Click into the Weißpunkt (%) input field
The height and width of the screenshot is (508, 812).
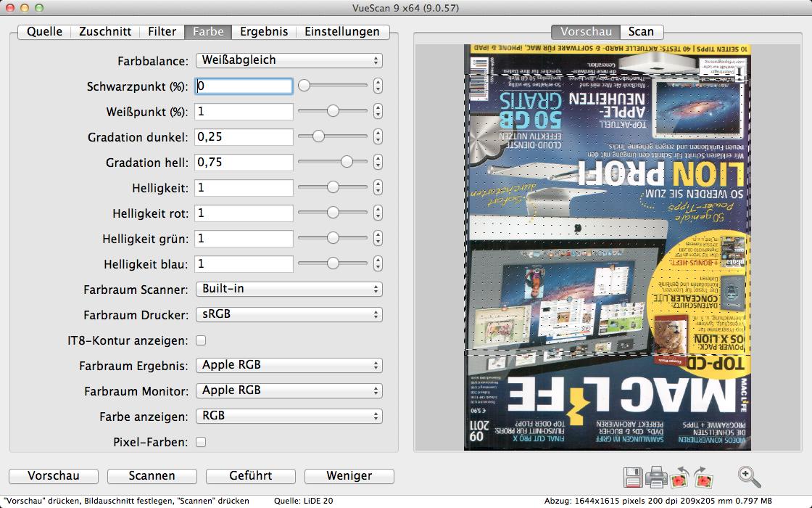click(x=244, y=112)
